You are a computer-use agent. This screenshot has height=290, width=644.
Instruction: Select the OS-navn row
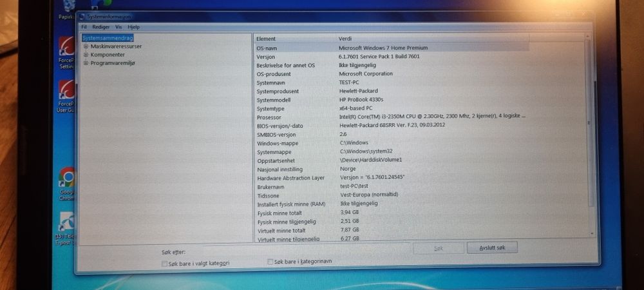392,48
